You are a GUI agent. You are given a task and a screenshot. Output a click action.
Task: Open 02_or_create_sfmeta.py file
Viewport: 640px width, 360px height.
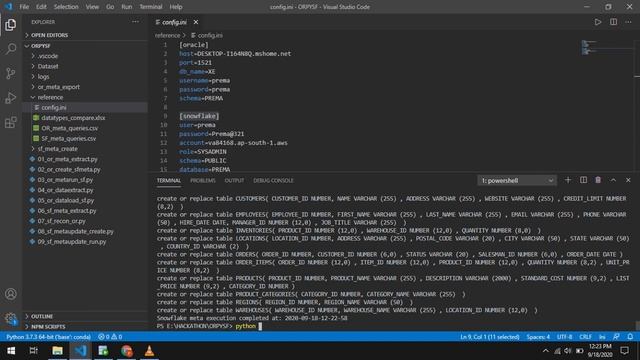(69, 169)
